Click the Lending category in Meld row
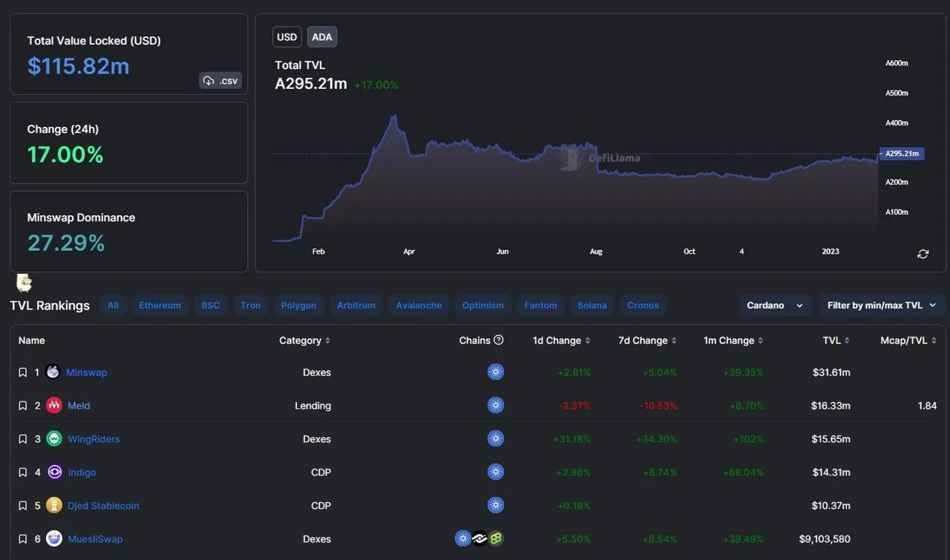 [312, 406]
